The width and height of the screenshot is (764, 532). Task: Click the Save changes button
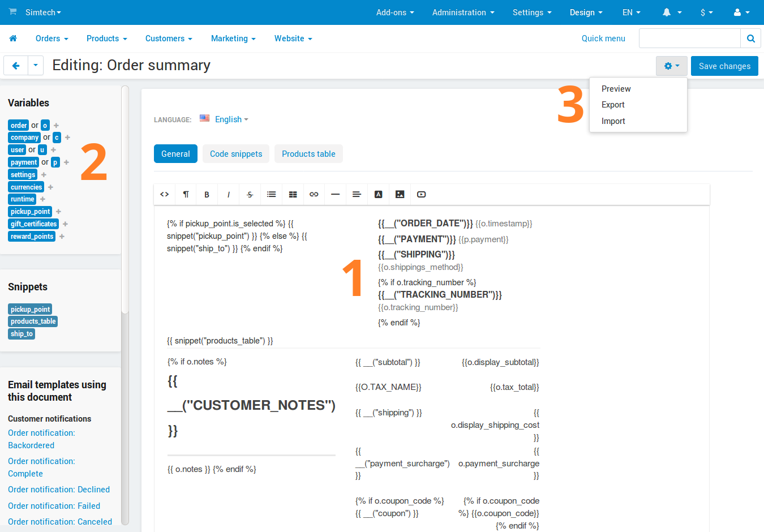[x=724, y=66]
